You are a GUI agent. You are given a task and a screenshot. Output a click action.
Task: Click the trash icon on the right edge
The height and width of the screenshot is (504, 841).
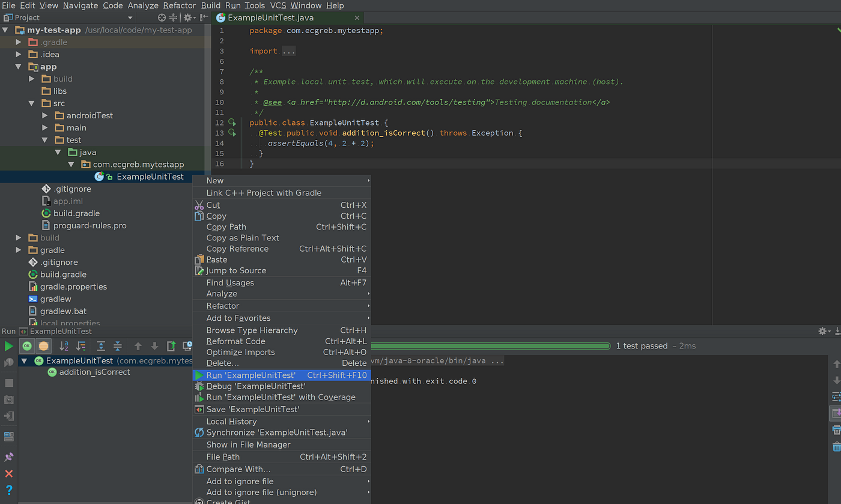point(837,446)
